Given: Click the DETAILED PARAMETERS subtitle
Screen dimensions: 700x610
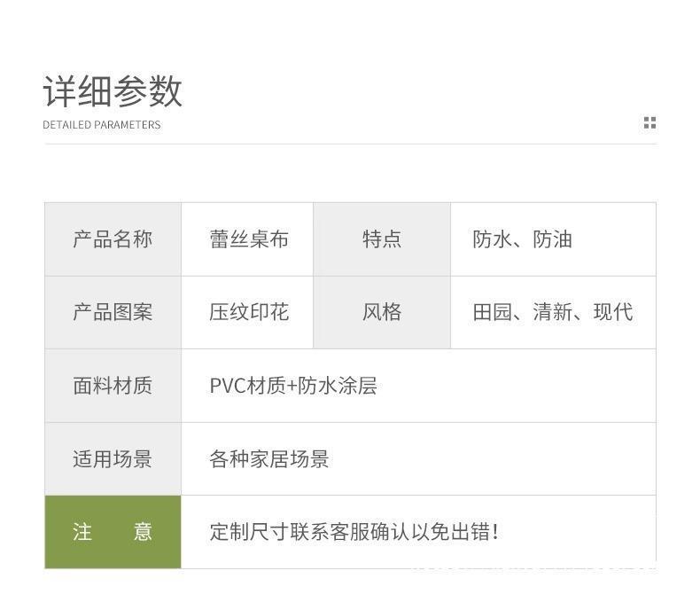Looking at the screenshot, I should click(x=102, y=125).
